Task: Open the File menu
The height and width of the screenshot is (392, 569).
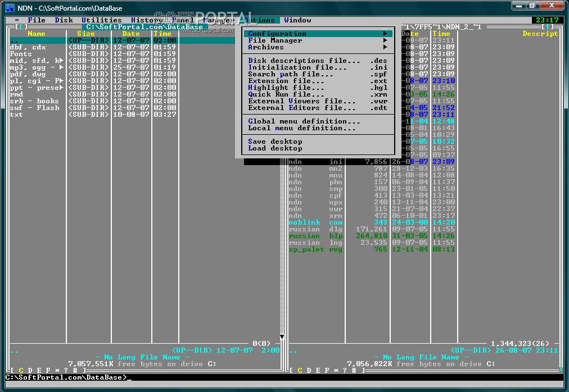Action: click(37, 20)
